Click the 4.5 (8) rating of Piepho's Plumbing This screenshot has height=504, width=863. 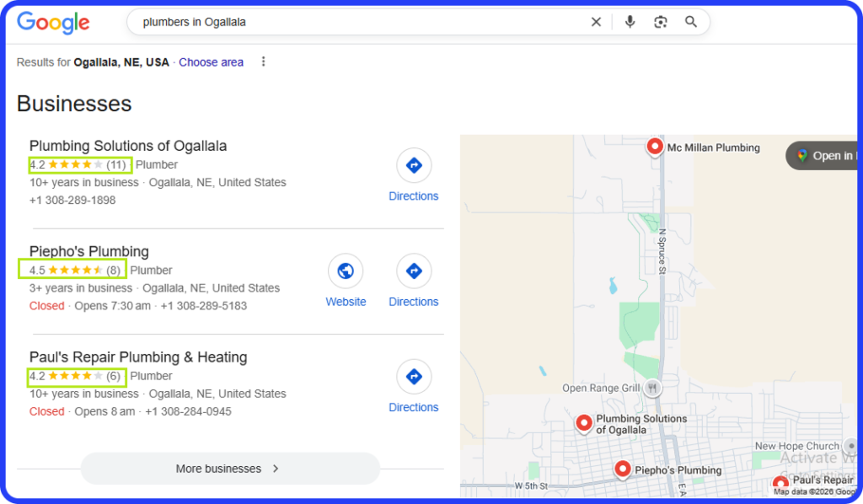pos(72,270)
